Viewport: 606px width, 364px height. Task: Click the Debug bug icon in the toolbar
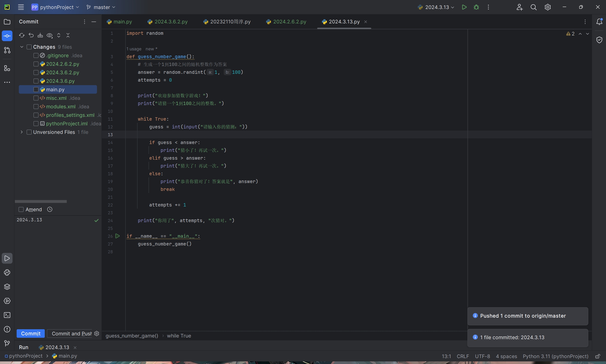point(476,7)
